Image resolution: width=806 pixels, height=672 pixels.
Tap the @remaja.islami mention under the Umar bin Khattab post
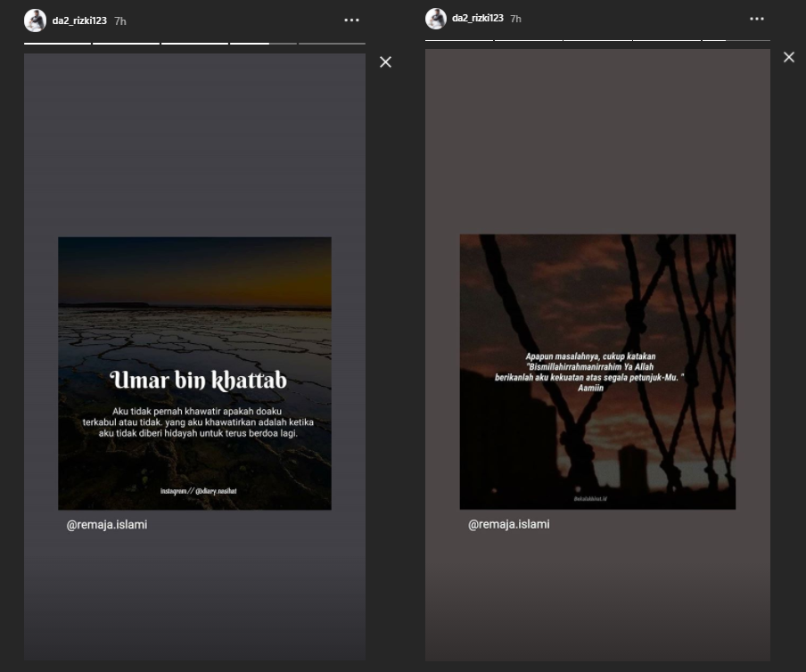point(107,525)
